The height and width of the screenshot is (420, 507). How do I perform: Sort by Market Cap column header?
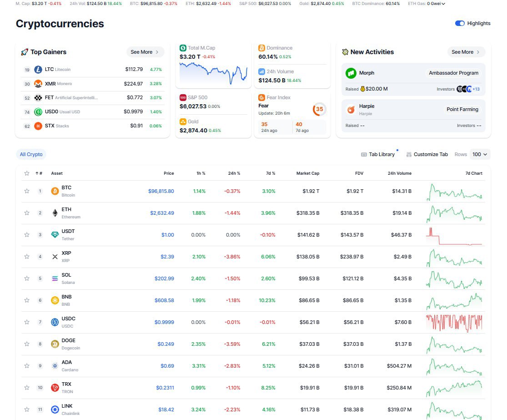[308, 173]
